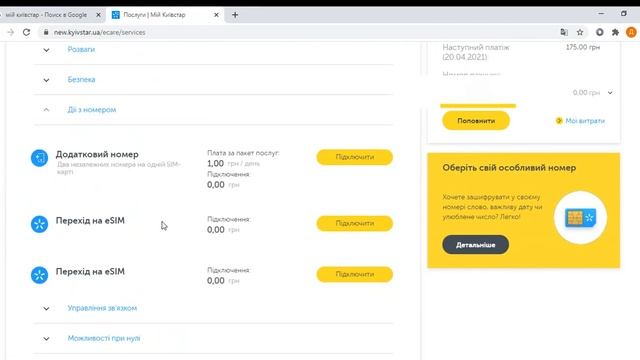Click the Поповнити top-up button
Viewport: 640px width, 360px height.
[476, 121]
